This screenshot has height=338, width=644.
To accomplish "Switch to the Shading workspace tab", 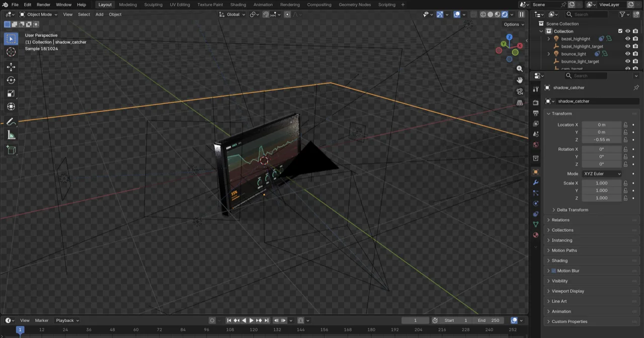I will coord(238,5).
